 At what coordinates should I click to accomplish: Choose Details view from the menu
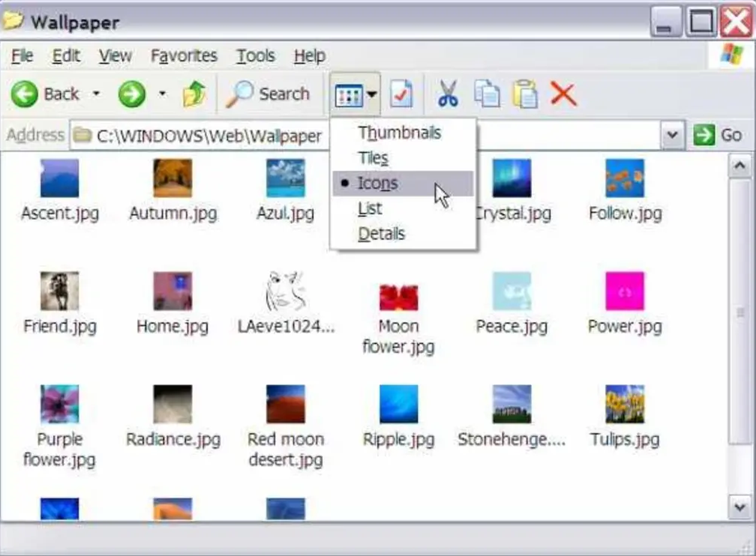pyautogui.click(x=381, y=234)
